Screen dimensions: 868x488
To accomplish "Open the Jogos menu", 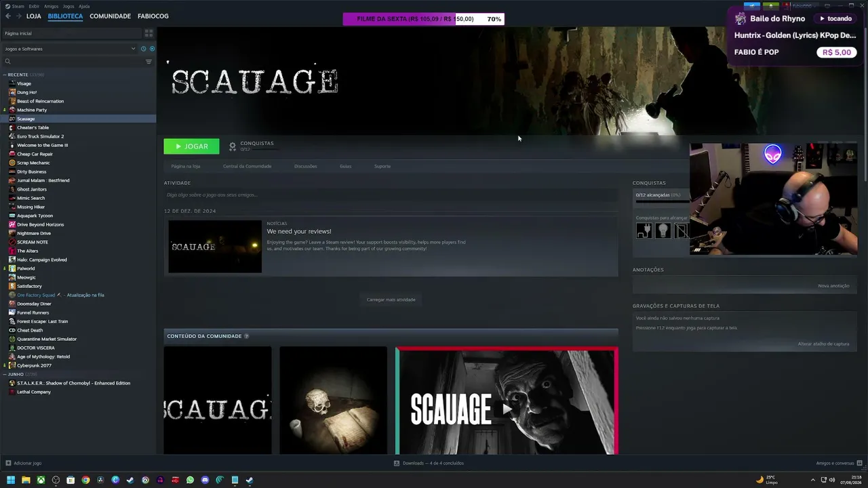I will [x=68, y=6].
